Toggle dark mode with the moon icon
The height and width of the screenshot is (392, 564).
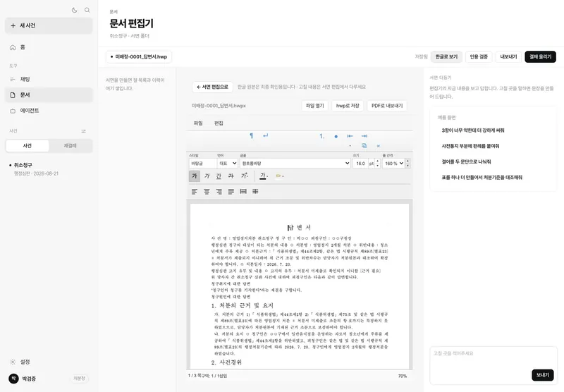pyautogui.click(x=75, y=10)
